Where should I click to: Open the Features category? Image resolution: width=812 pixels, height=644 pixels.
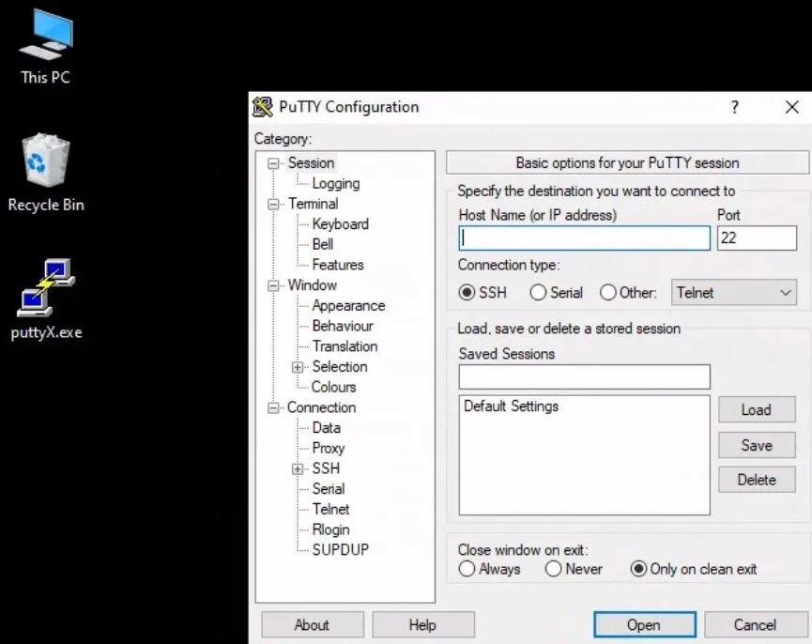[x=338, y=265]
